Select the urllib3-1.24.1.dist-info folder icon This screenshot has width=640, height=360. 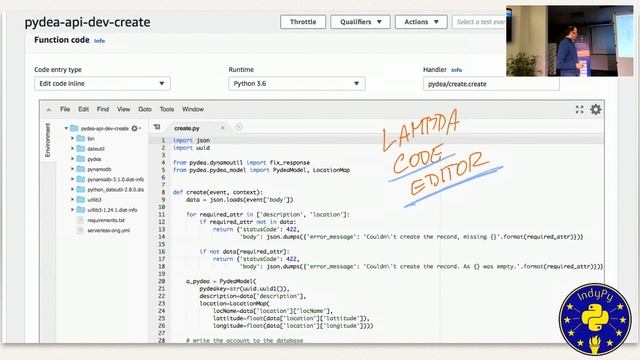pyautogui.click(x=81, y=210)
